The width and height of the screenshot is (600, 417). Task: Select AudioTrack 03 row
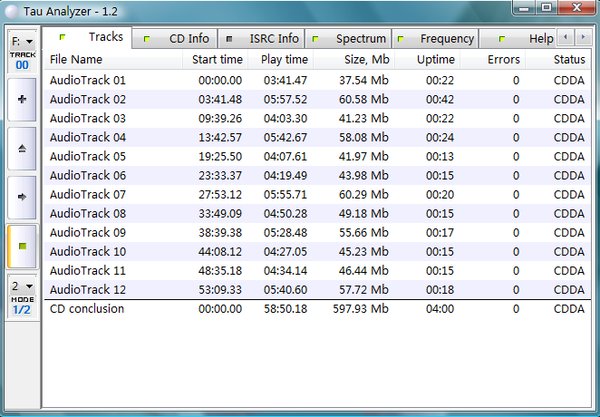point(317,119)
